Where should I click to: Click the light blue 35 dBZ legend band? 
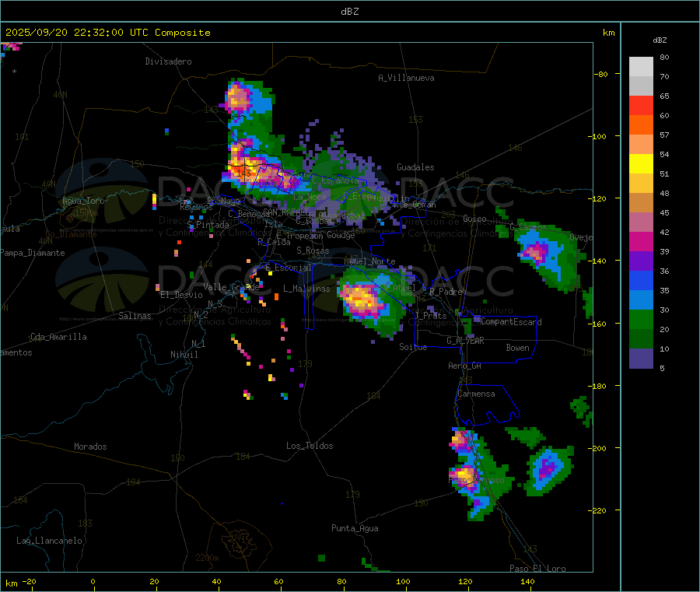(x=641, y=300)
